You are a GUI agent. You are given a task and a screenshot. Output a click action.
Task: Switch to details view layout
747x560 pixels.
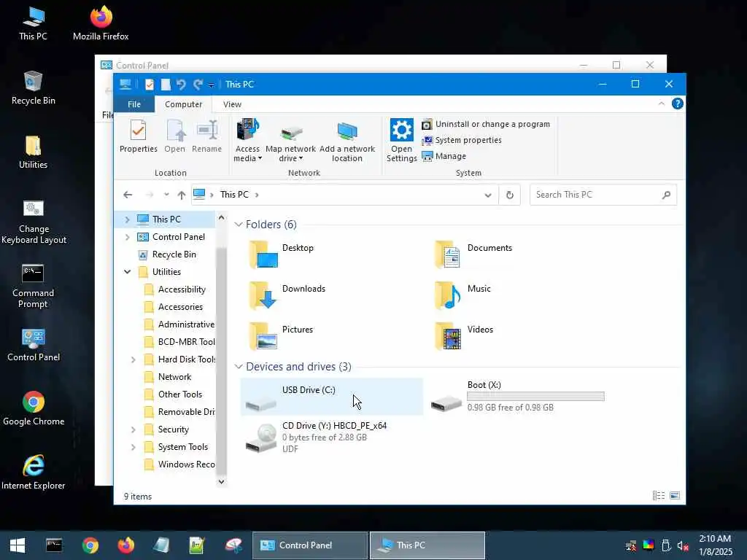click(659, 496)
